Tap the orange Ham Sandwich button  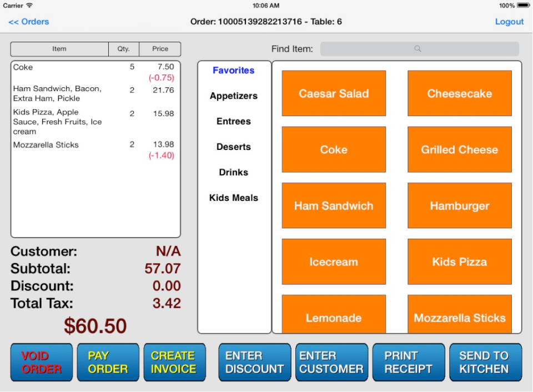coord(334,205)
